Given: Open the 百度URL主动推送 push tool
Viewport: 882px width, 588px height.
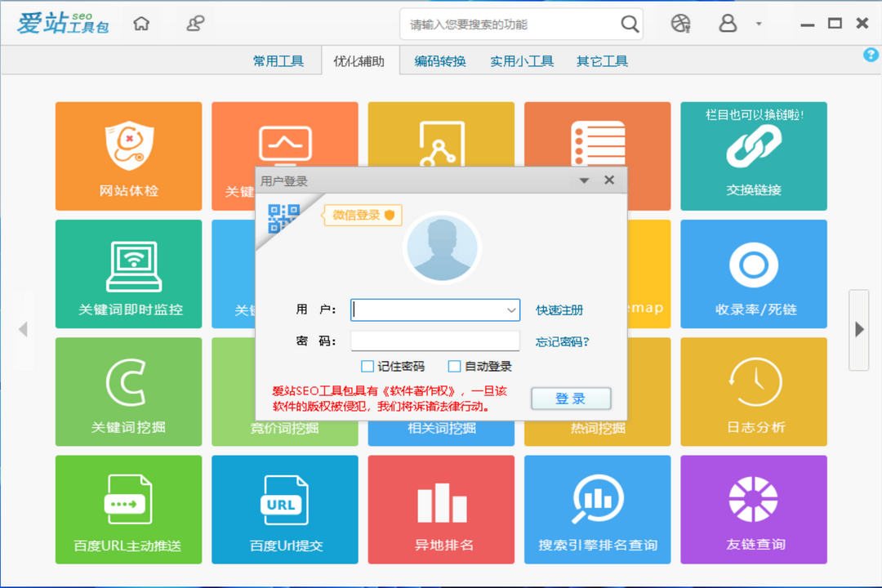Looking at the screenshot, I should tap(127, 510).
